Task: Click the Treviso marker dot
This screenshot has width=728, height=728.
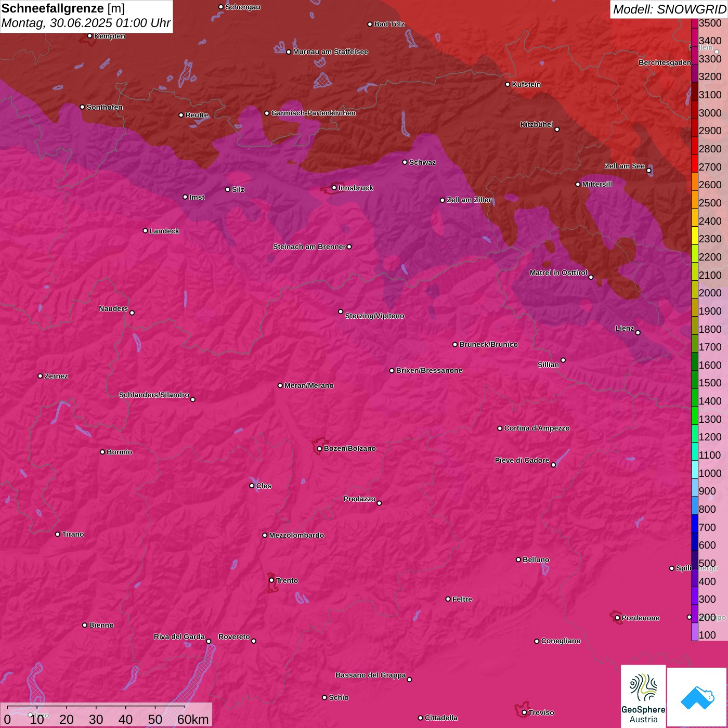Action: pos(524,712)
